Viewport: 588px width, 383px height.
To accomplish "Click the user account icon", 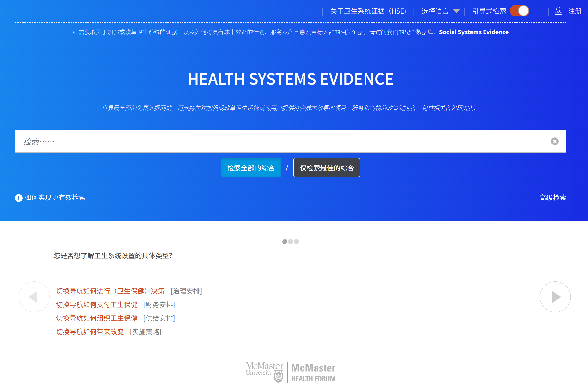I will point(558,11).
